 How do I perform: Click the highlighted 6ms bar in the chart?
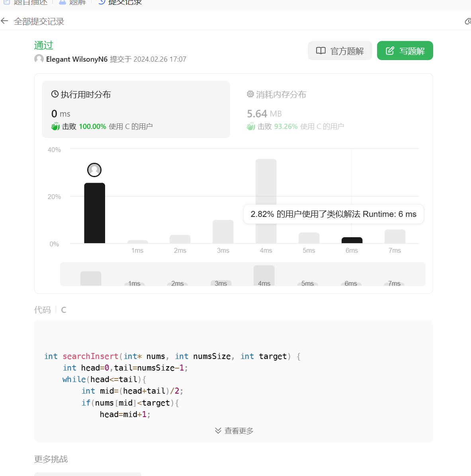(x=352, y=240)
